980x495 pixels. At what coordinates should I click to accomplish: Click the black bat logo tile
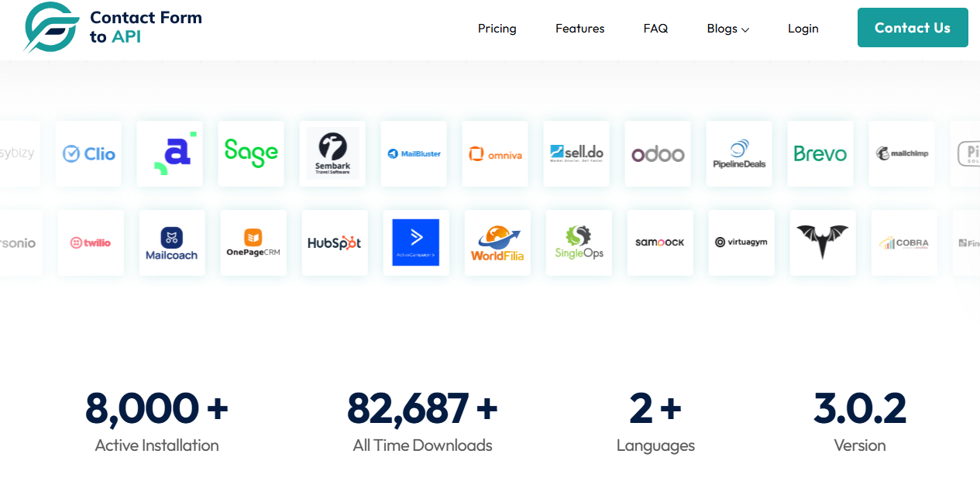coord(823,242)
